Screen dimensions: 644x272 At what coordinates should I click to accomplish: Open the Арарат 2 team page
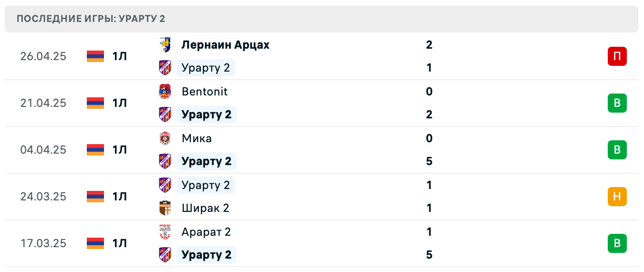click(x=207, y=232)
